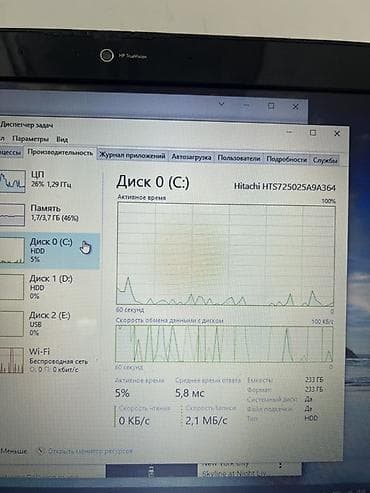
Task: Switch to the Службы tab
Action: click(325, 160)
